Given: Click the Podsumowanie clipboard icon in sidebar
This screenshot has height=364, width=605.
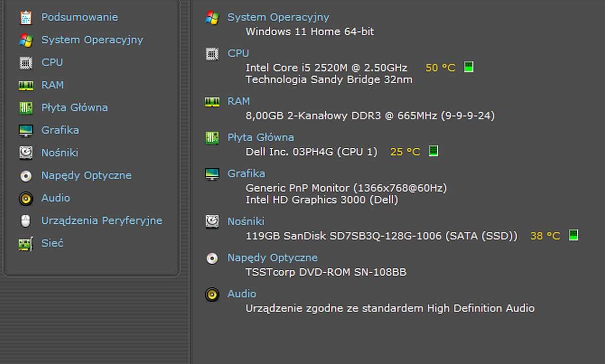Looking at the screenshot, I should tap(26, 18).
